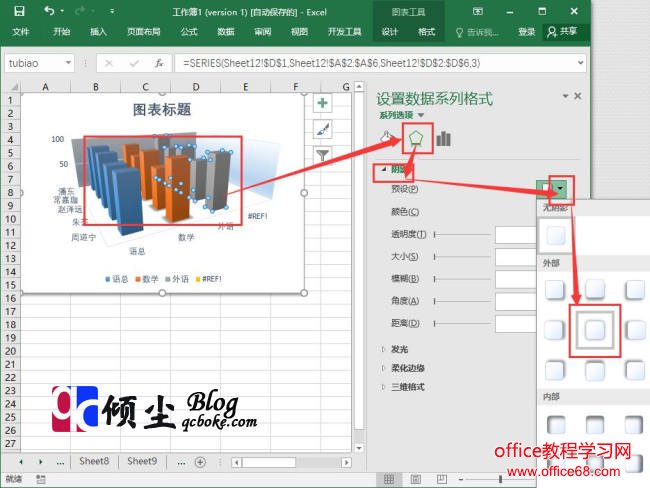
Task: Click the Chart Elements plus button
Action: pyautogui.click(x=323, y=103)
